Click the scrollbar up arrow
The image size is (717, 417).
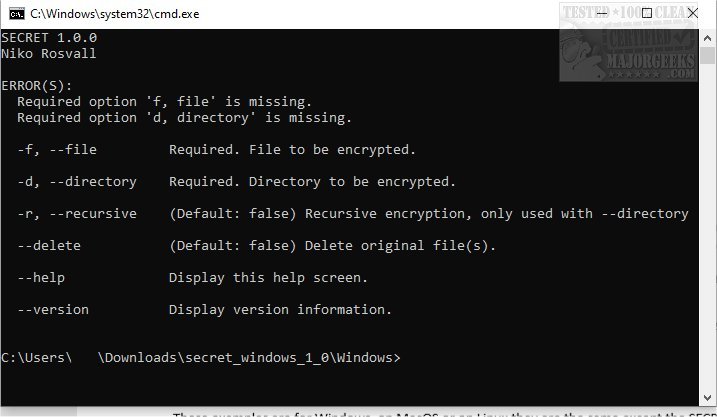point(709,37)
